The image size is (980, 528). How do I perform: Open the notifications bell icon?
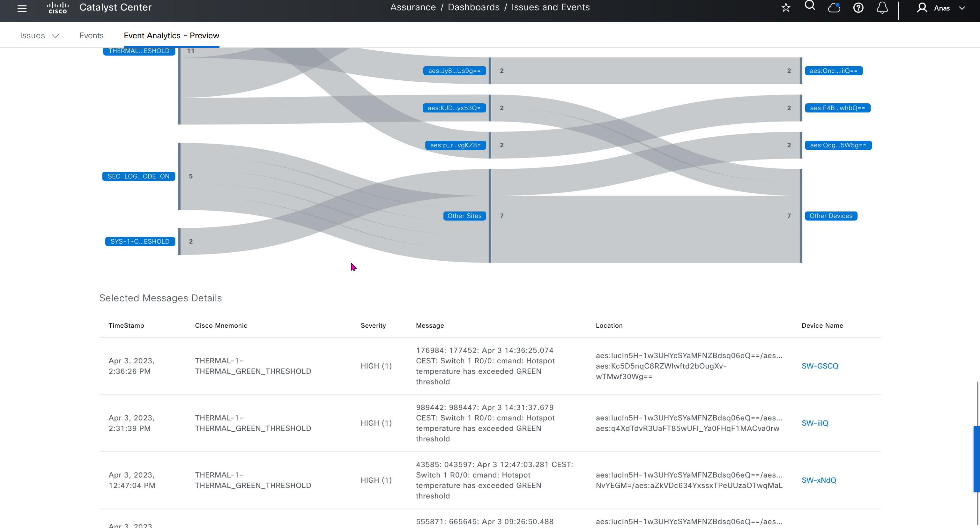pos(882,8)
